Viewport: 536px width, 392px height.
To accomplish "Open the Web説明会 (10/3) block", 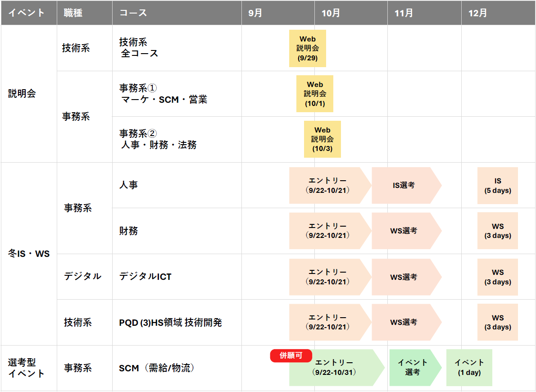I will click(322, 139).
